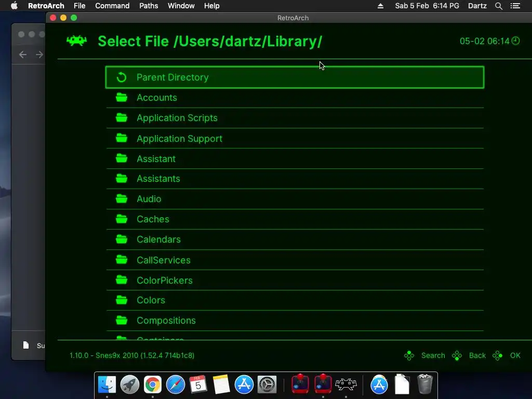Screen dimensions: 532x399
Task: Click the Dartz user name in menu bar
Action: (x=477, y=6)
